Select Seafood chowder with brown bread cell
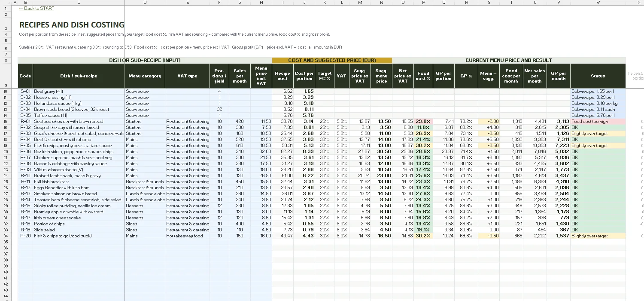This screenshot has height=301, width=644. [79, 121]
